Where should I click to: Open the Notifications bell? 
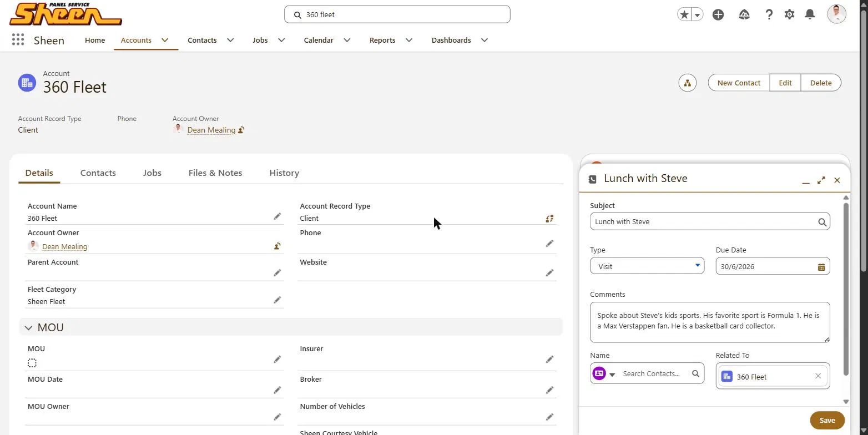tap(810, 14)
